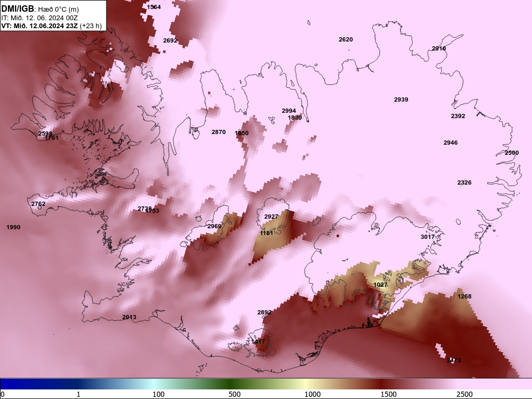Click the 1650 height value
Viewport: 532px width, 399px height.
tap(242, 133)
